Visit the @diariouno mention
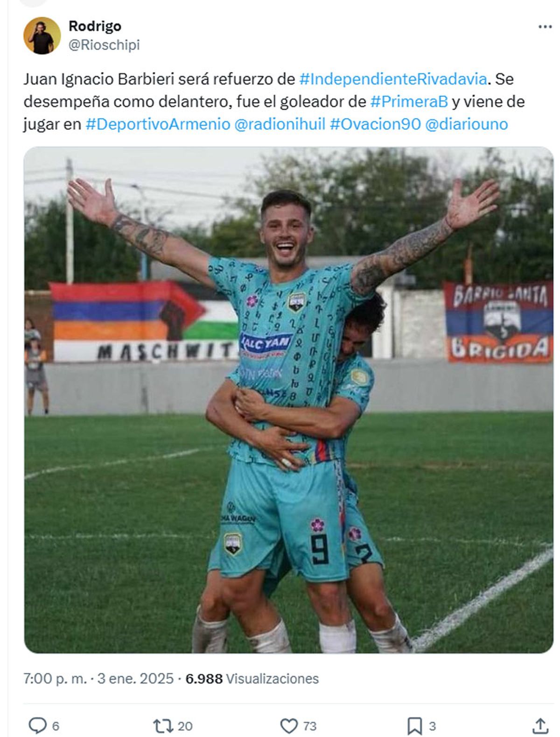 click(x=466, y=124)
